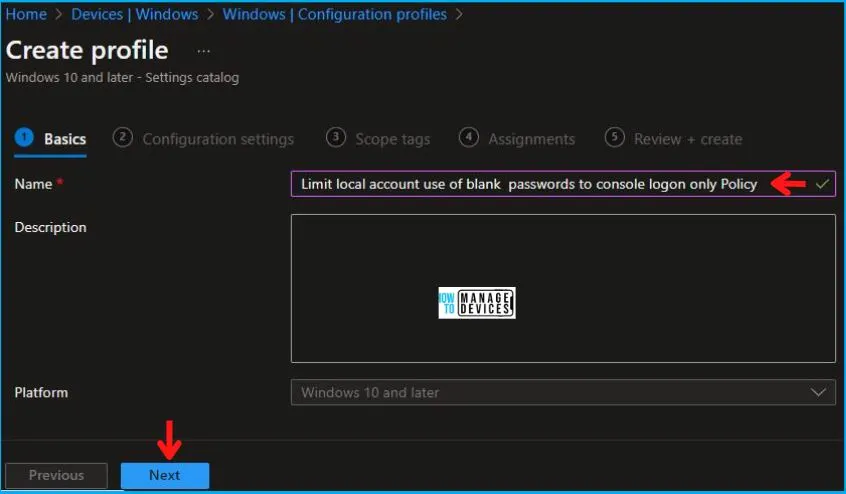Click inside the Description text area
The height and width of the screenshot is (494, 846).
pyautogui.click(x=563, y=289)
